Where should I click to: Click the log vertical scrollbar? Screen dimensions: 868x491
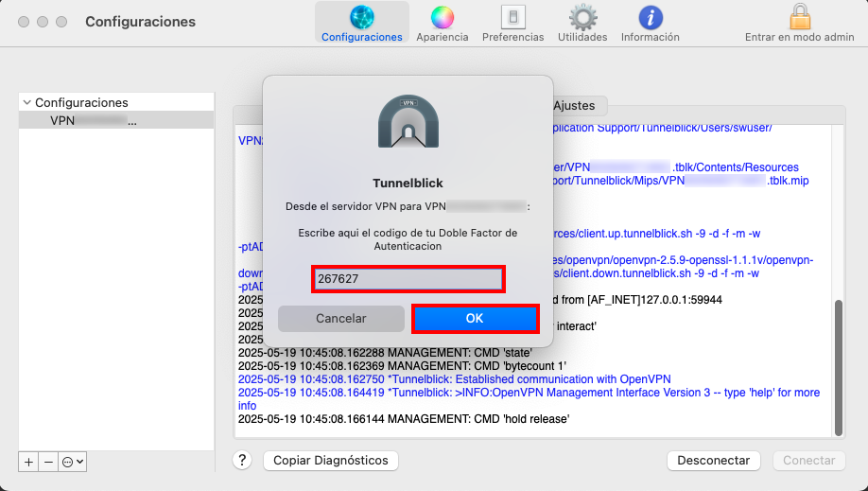point(838,368)
